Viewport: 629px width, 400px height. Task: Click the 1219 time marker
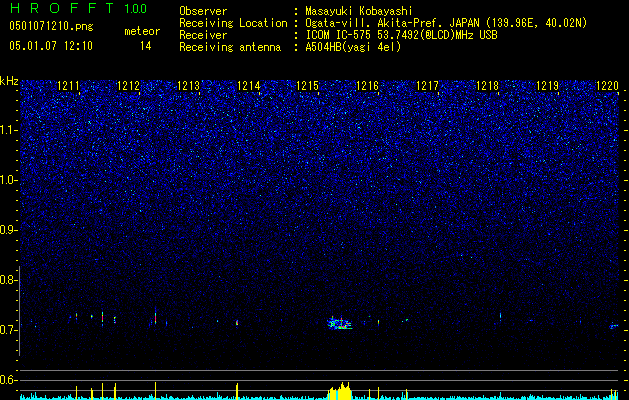click(x=548, y=85)
